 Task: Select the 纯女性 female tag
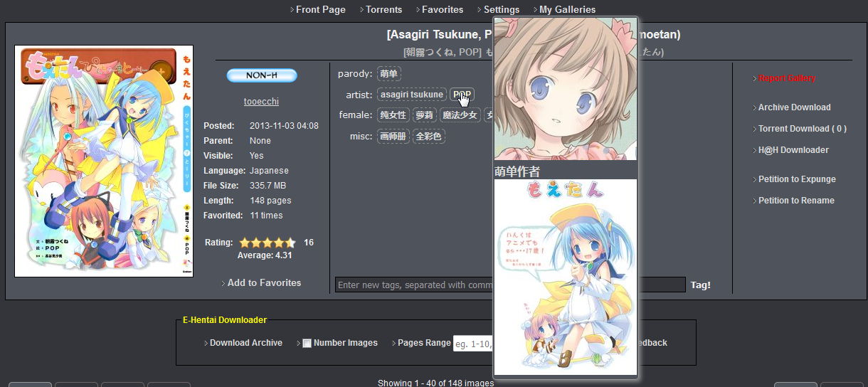click(x=393, y=115)
